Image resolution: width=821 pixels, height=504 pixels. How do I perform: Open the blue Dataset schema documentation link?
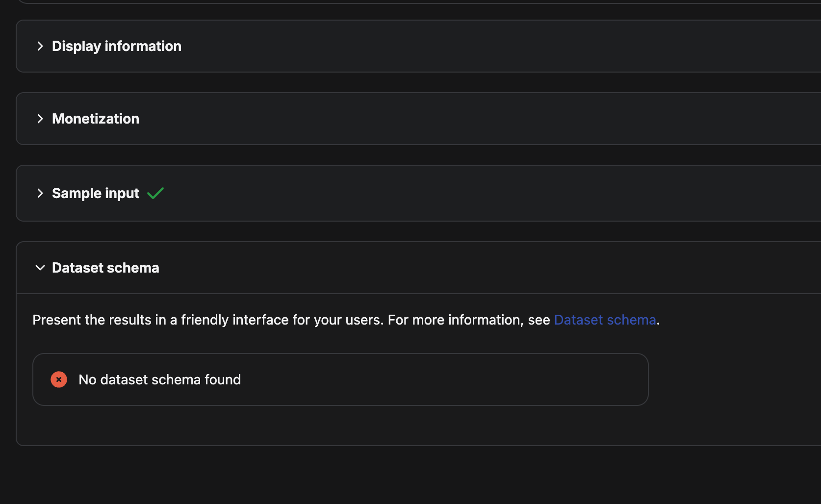tap(605, 320)
